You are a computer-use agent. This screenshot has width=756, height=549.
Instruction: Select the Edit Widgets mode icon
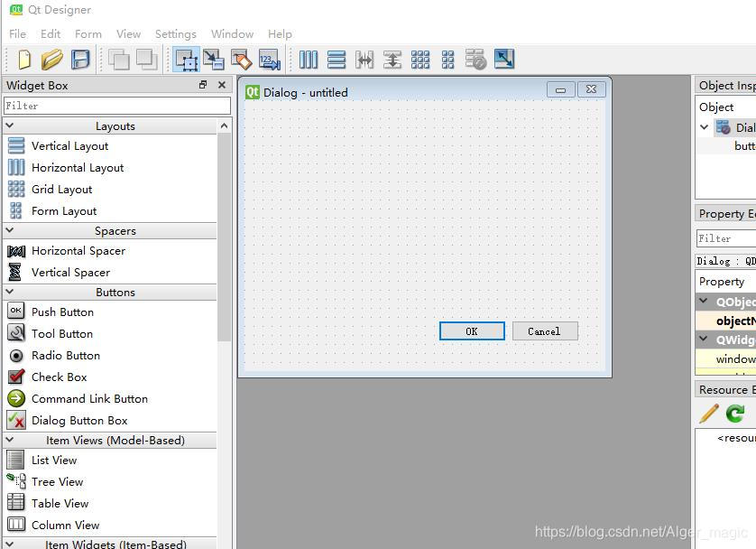(186, 60)
